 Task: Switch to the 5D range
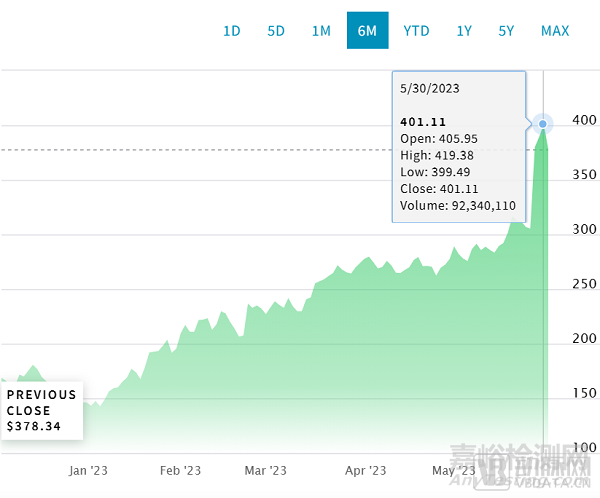[x=276, y=30]
